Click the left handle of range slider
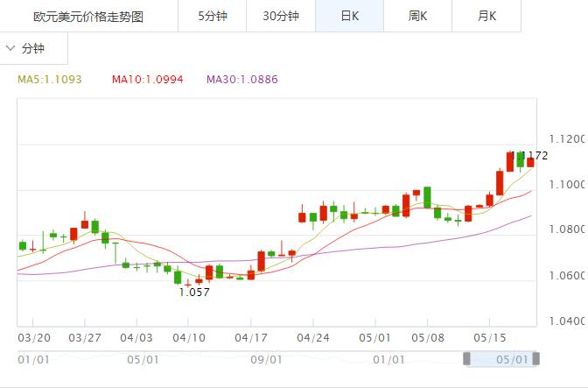Screen dimensions: 588x388 [x=466, y=359]
